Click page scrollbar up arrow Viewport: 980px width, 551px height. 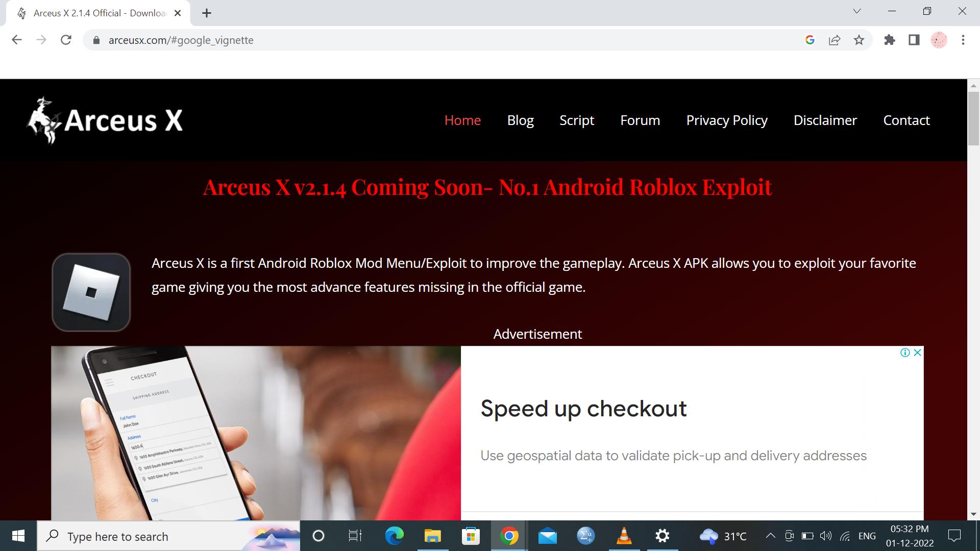tap(973, 85)
